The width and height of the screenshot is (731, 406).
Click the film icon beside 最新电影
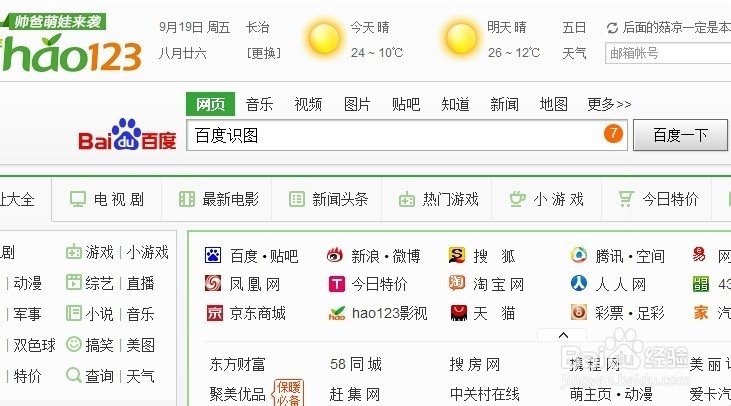[187, 199]
